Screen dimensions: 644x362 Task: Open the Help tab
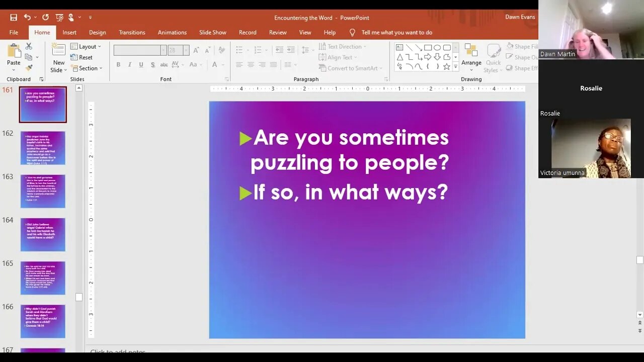coord(330,32)
